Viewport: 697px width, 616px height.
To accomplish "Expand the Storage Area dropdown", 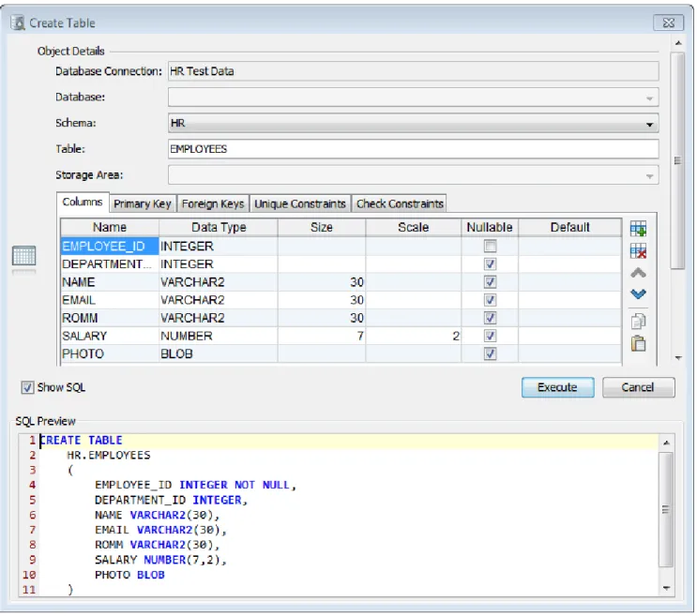I will (x=413, y=175).
